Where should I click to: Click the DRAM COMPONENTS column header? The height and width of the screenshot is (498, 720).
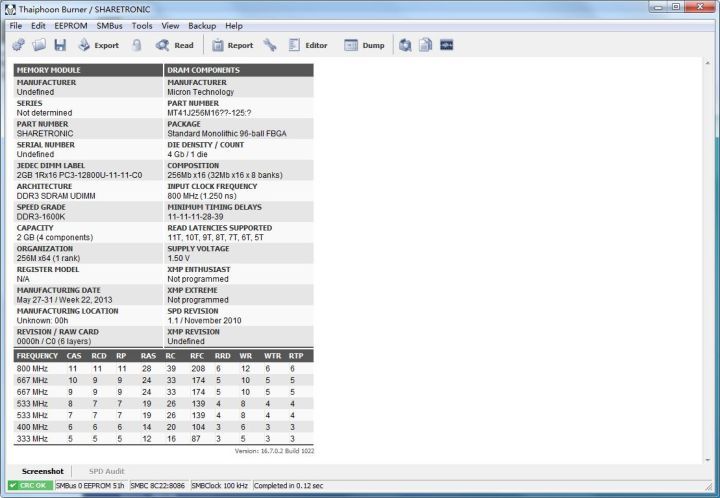239,70
